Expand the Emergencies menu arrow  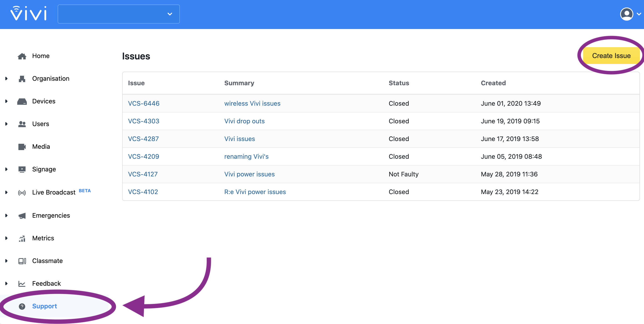[7, 216]
